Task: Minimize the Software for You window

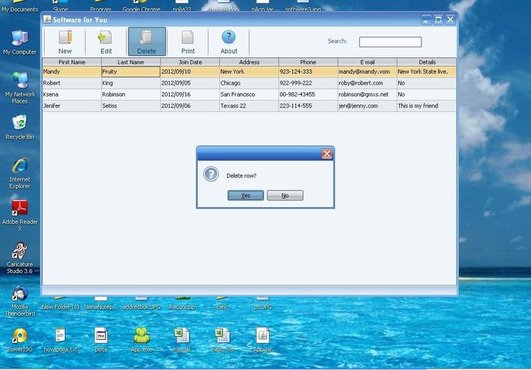Action: coord(426,20)
